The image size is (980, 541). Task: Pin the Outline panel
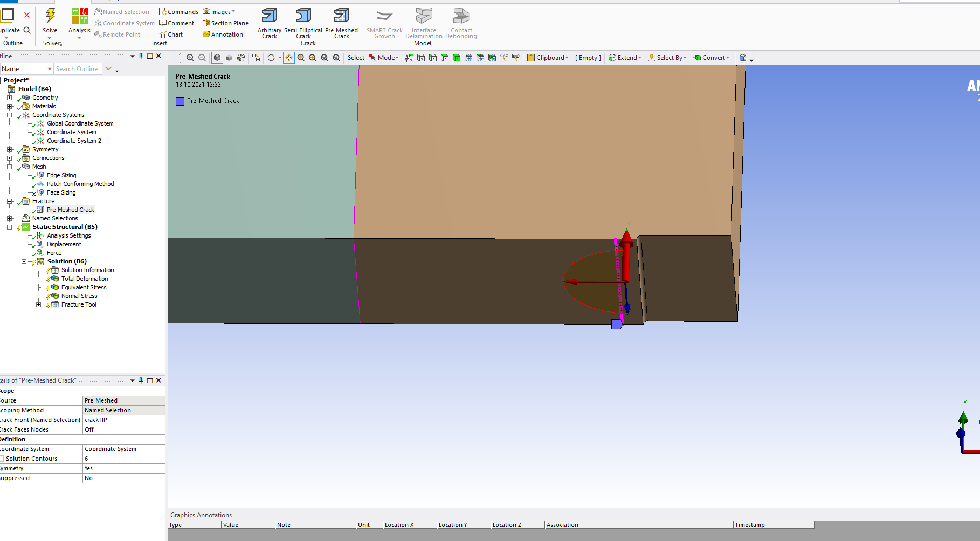click(141, 56)
